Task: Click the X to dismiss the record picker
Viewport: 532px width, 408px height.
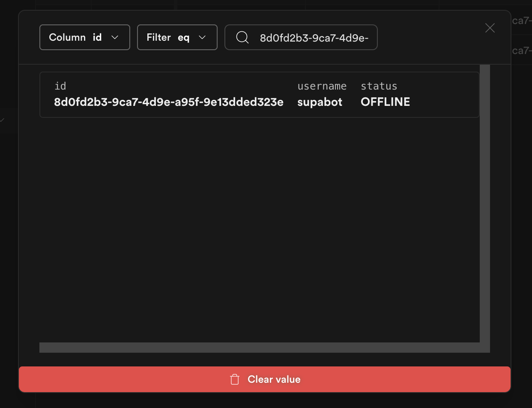Action: click(x=490, y=28)
